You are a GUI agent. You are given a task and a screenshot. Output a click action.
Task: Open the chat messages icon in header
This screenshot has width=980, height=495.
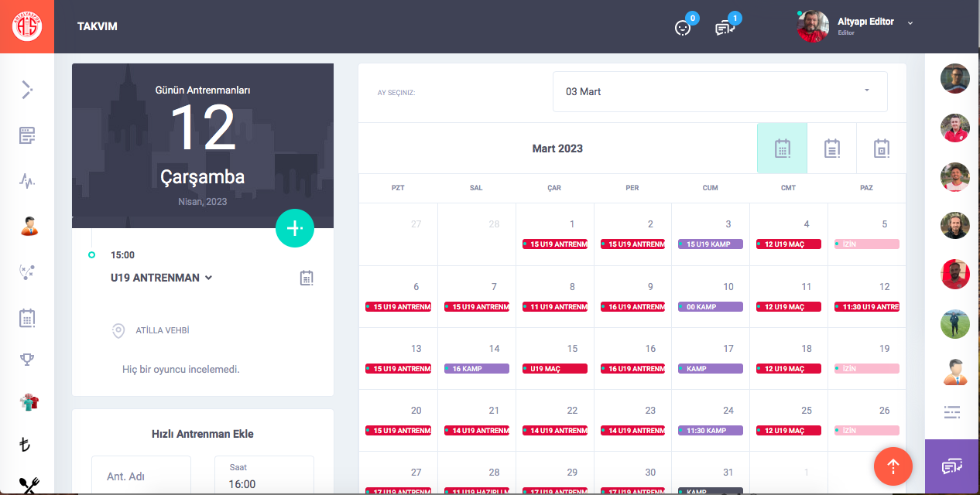click(x=725, y=28)
